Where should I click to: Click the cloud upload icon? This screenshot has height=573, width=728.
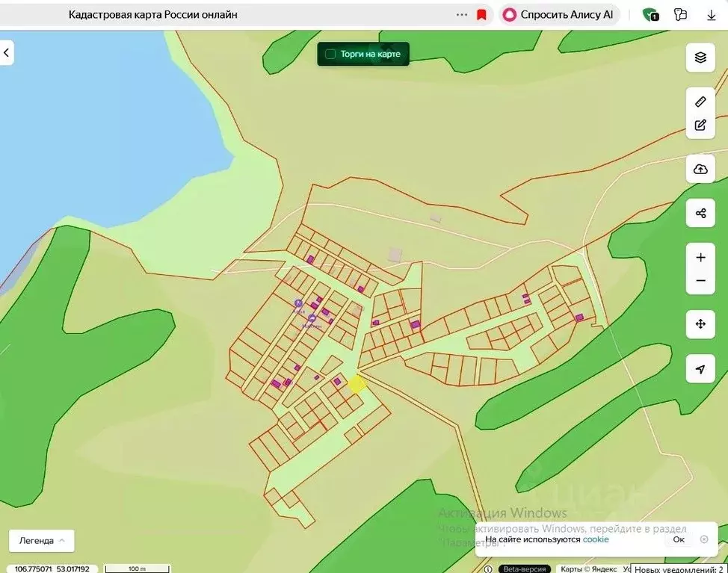[700, 169]
